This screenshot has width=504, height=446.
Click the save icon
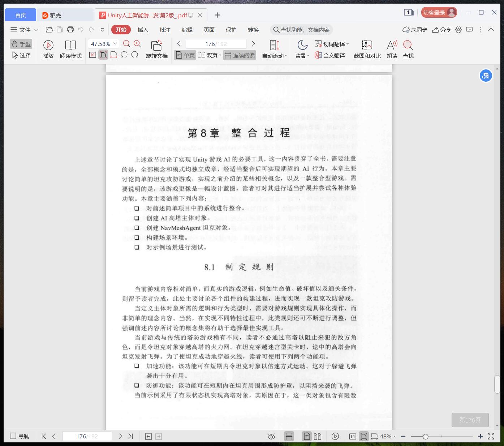click(60, 30)
